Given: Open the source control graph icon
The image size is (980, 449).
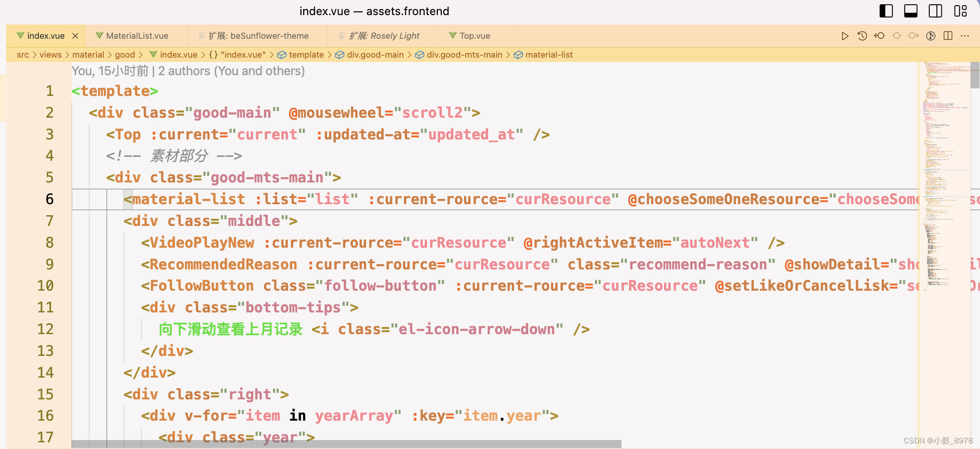Looking at the screenshot, I should (x=931, y=35).
